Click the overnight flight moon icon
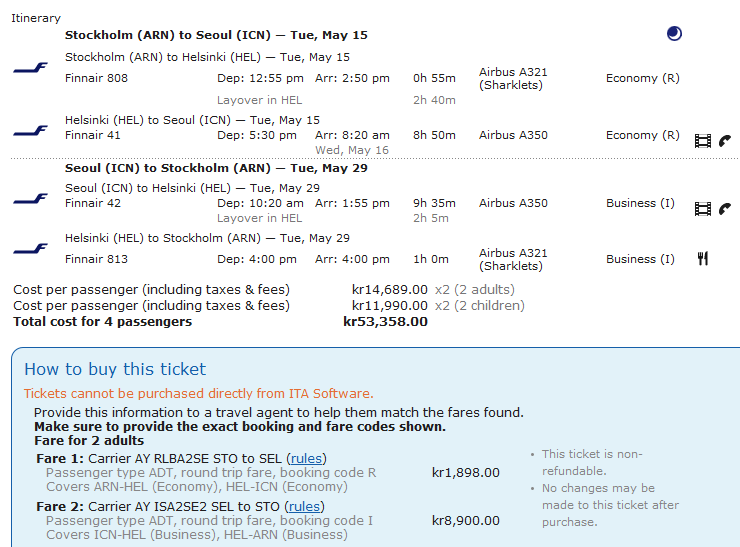The image size is (740, 547). click(x=675, y=34)
